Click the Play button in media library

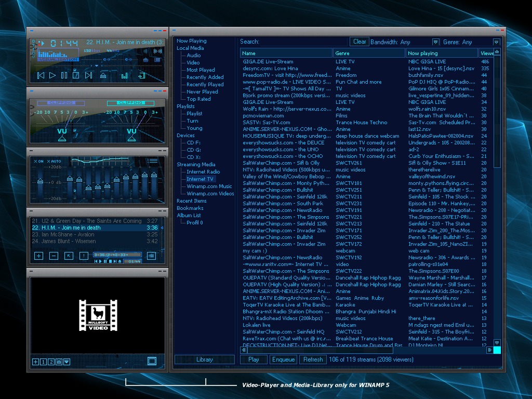tap(254, 360)
